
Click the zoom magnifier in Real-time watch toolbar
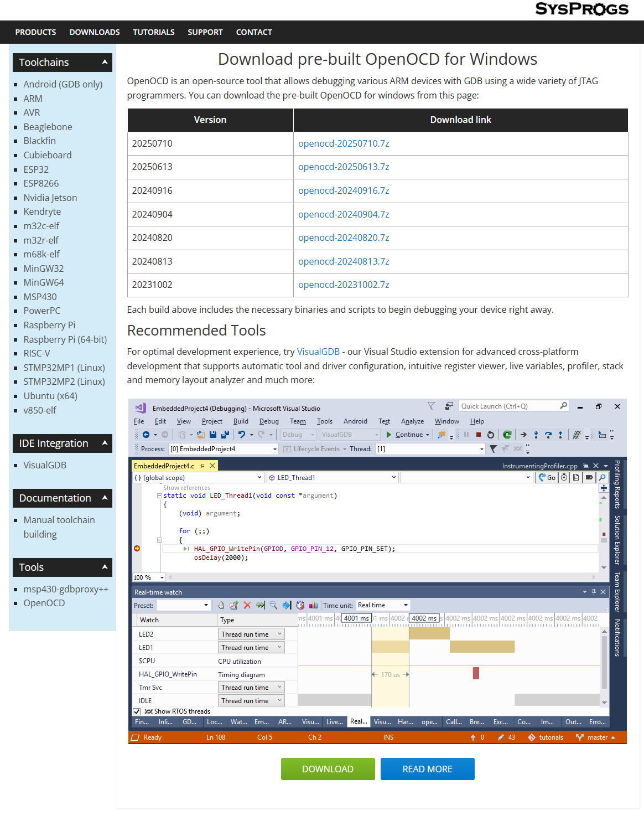(273, 605)
